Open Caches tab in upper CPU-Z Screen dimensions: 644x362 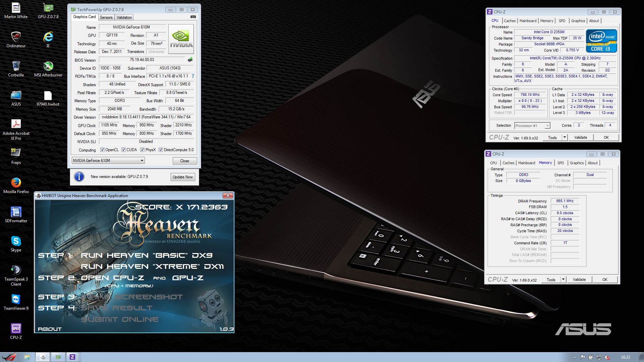click(x=509, y=21)
